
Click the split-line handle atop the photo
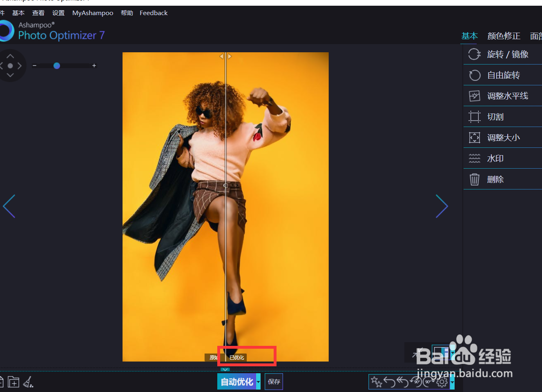(226, 56)
